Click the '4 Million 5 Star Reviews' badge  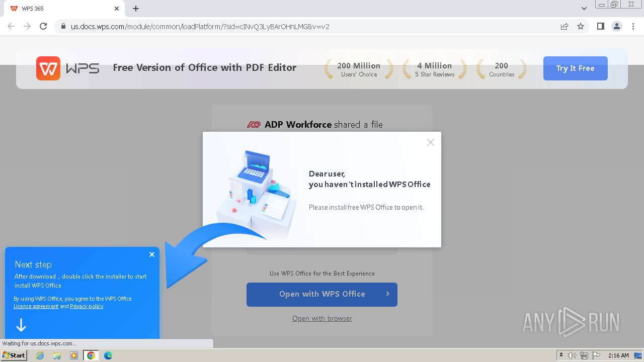(x=434, y=69)
